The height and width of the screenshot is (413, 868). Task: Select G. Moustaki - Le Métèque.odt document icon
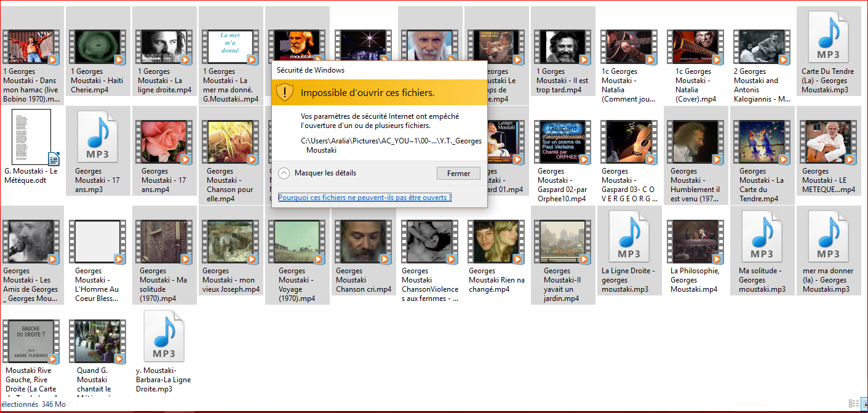[31, 137]
